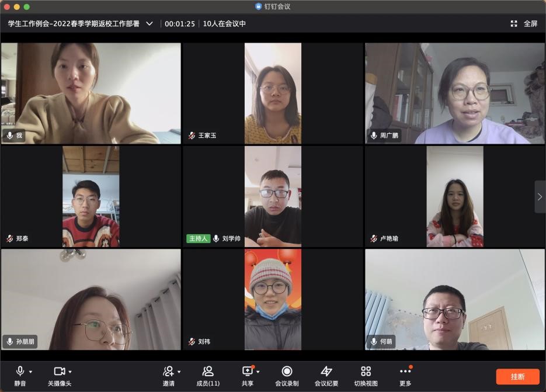Image resolution: width=546 pixels, height=392 pixels.
Task: Click the 切换视图 switch view icon
Action: pyautogui.click(x=366, y=372)
